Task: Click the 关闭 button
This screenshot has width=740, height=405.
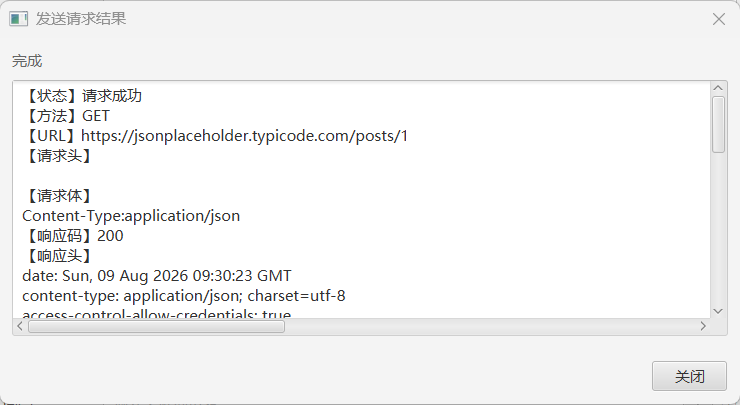Action: click(689, 376)
